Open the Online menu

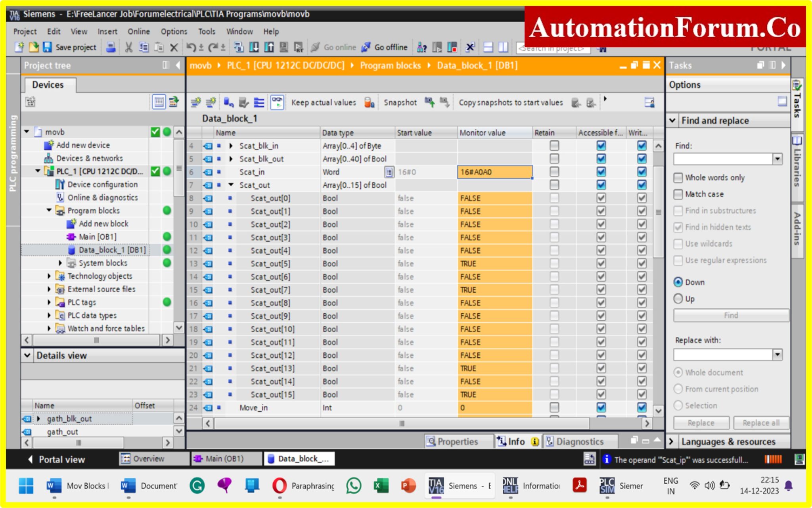click(x=138, y=31)
